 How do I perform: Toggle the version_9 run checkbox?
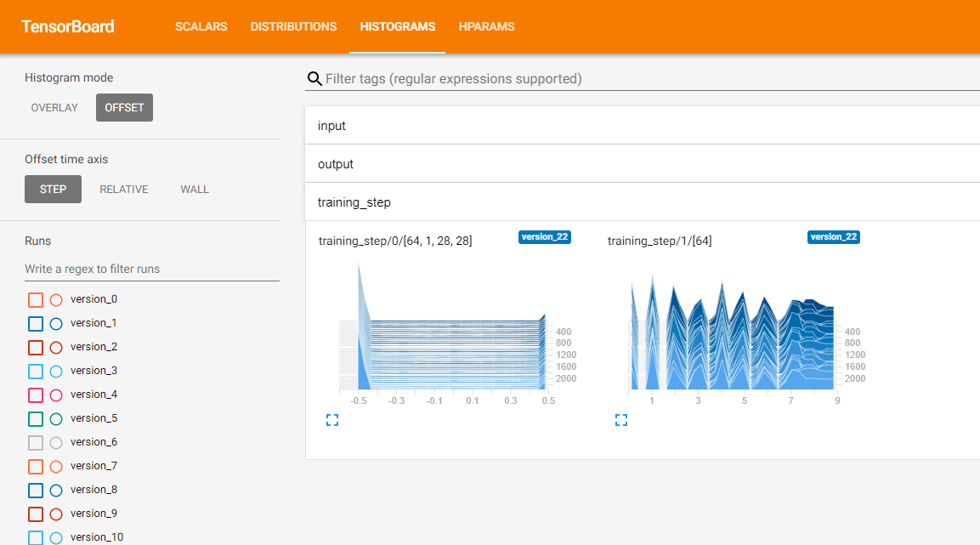36,514
